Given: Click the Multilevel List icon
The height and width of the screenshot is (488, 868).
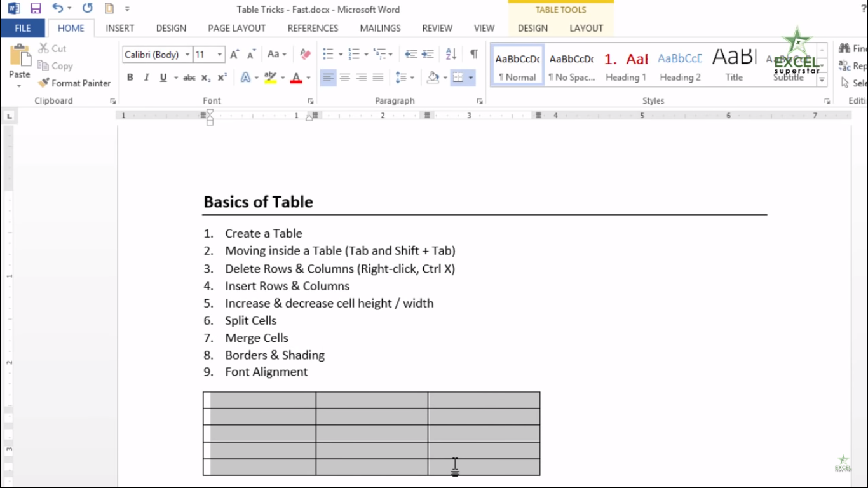Looking at the screenshot, I should coord(379,54).
